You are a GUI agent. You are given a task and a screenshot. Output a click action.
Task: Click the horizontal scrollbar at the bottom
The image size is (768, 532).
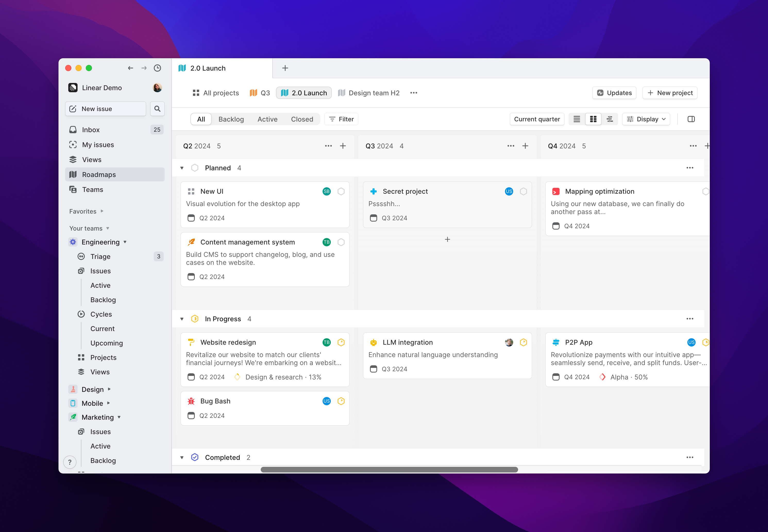389,469
